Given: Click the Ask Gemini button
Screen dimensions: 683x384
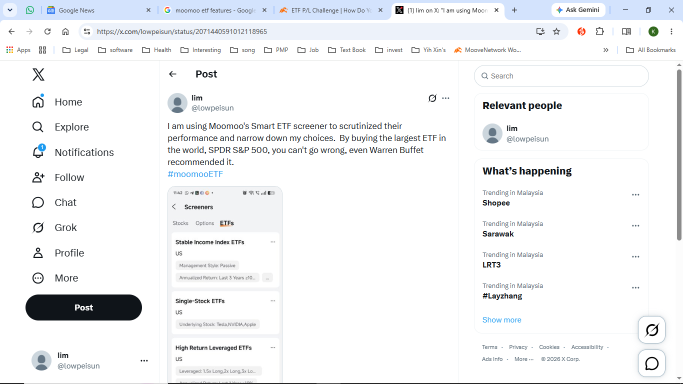Looking at the screenshot, I should click(x=578, y=10).
